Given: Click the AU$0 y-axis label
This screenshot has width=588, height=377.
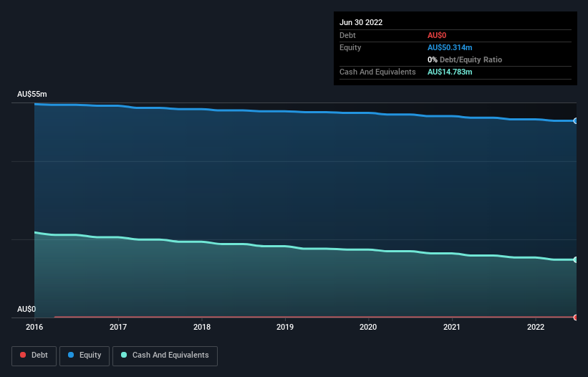Looking at the screenshot, I should [x=26, y=309].
